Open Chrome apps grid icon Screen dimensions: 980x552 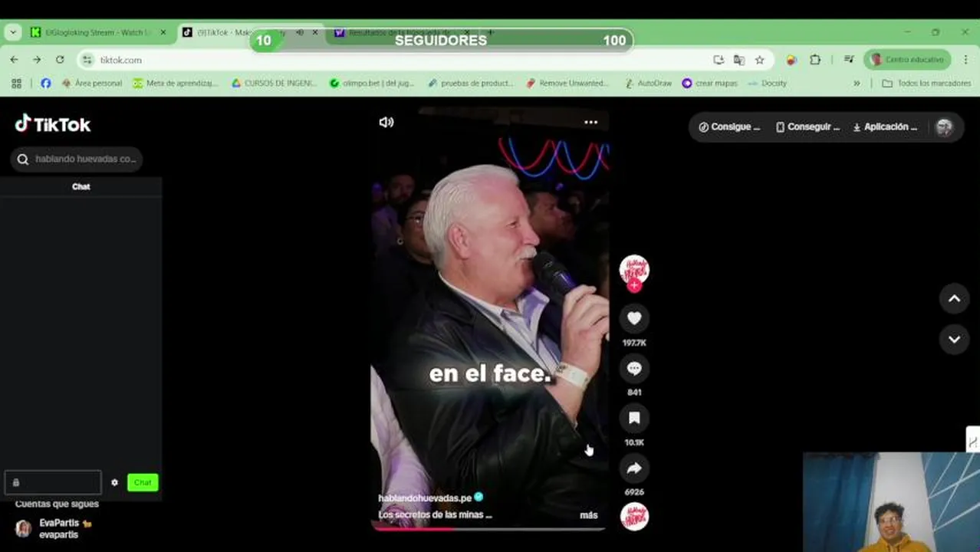pos(16,83)
